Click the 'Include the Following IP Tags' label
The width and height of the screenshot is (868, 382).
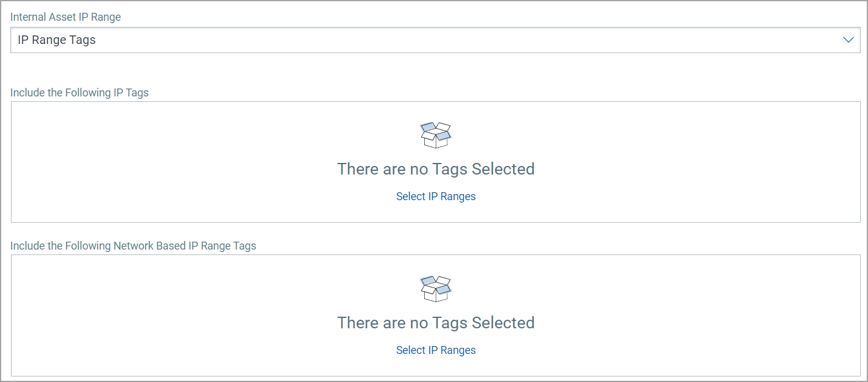[x=79, y=93]
